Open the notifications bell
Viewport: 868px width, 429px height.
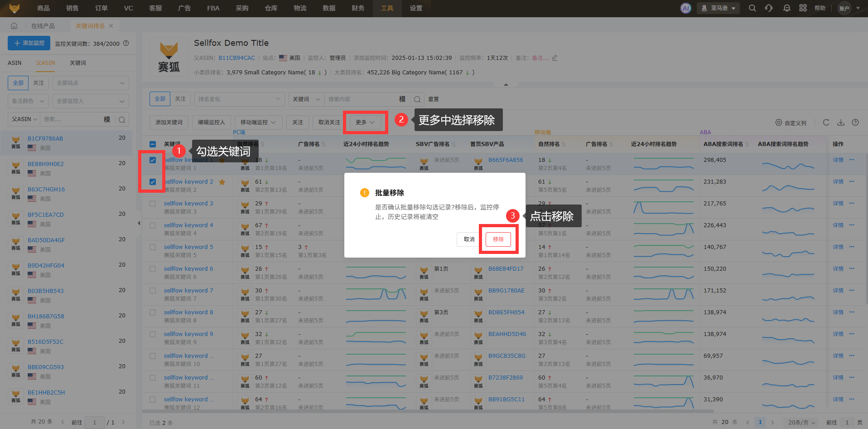tap(787, 8)
